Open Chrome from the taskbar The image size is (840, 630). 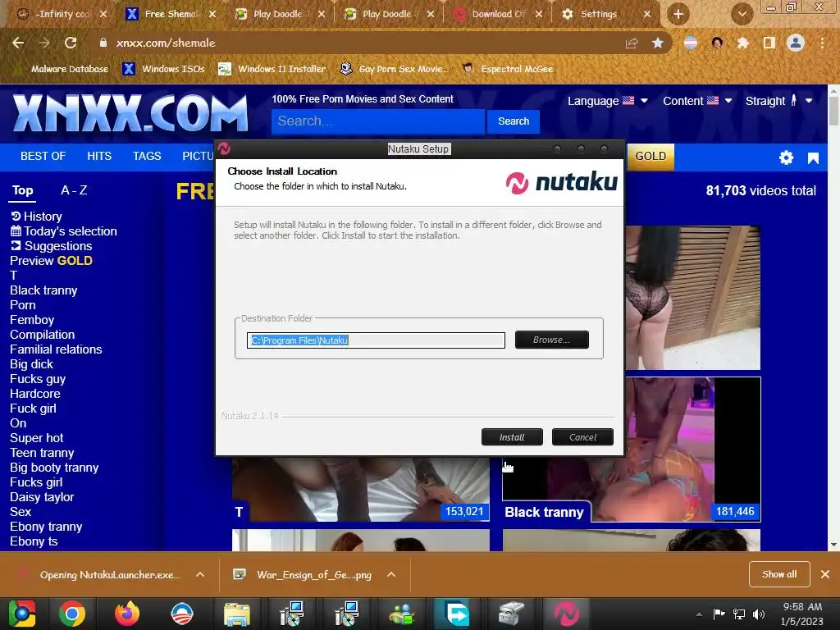tap(72, 614)
